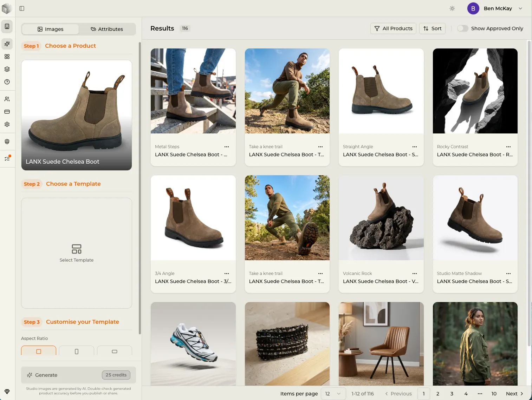The height and width of the screenshot is (400, 532).
Task: Open the settings gear sidebar icon
Action: point(7,124)
